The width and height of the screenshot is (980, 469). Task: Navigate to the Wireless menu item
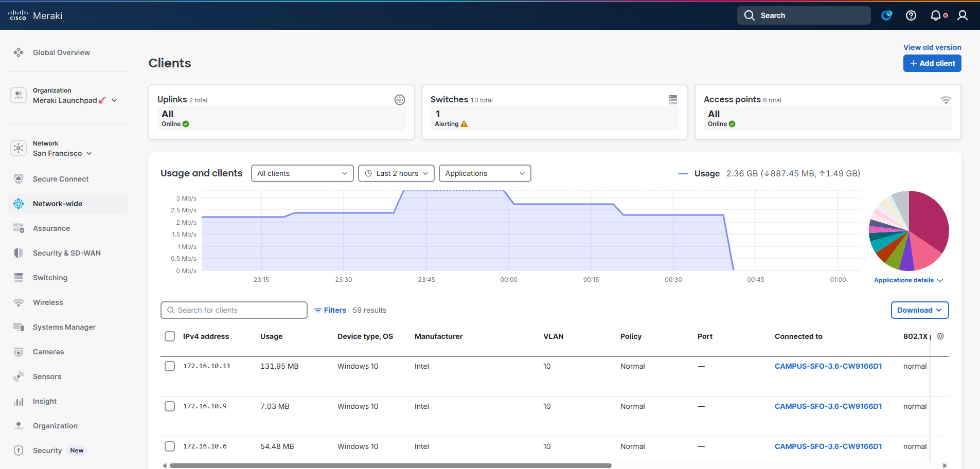click(48, 302)
